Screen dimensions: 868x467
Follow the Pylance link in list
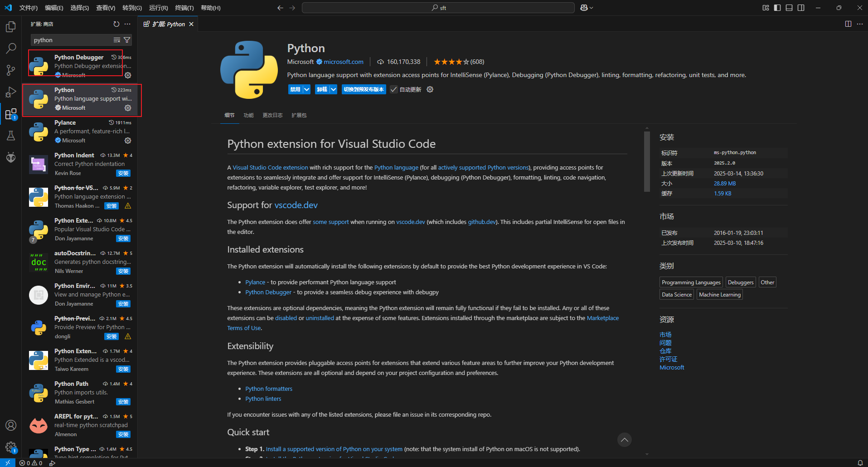point(255,282)
